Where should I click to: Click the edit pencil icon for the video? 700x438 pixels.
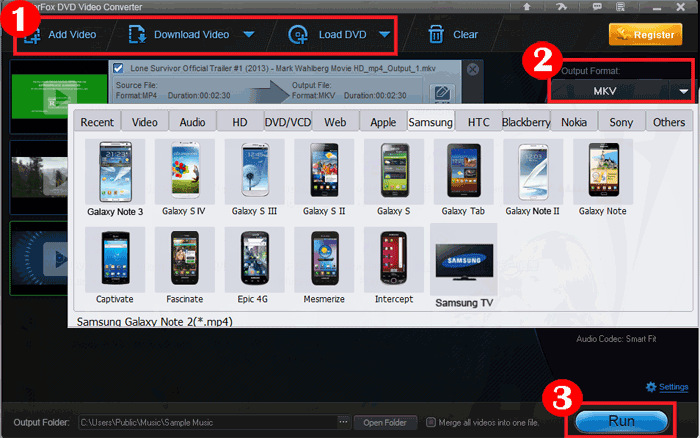tap(442, 93)
